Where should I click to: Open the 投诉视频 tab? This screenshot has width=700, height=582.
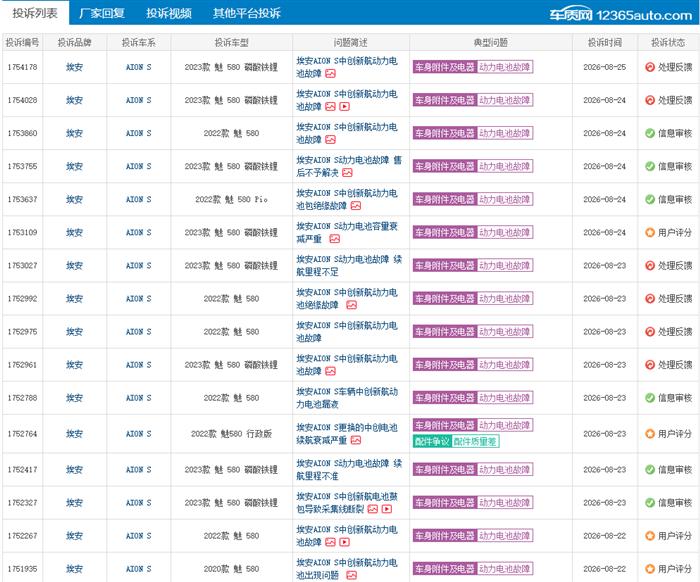pyautogui.click(x=169, y=13)
